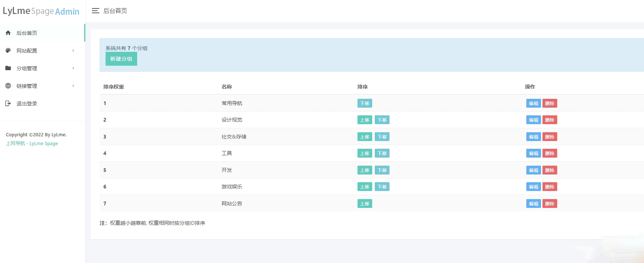Click the home icon beside 后台首页
The height and width of the screenshot is (263, 644).
(8, 33)
